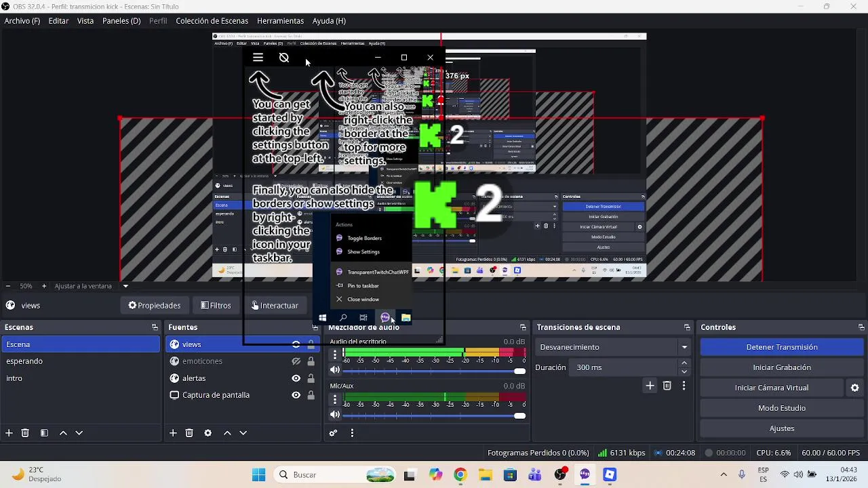Move source up in Fuentes list
Image resolution: width=868 pixels, height=488 pixels.
click(x=227, y=433)
